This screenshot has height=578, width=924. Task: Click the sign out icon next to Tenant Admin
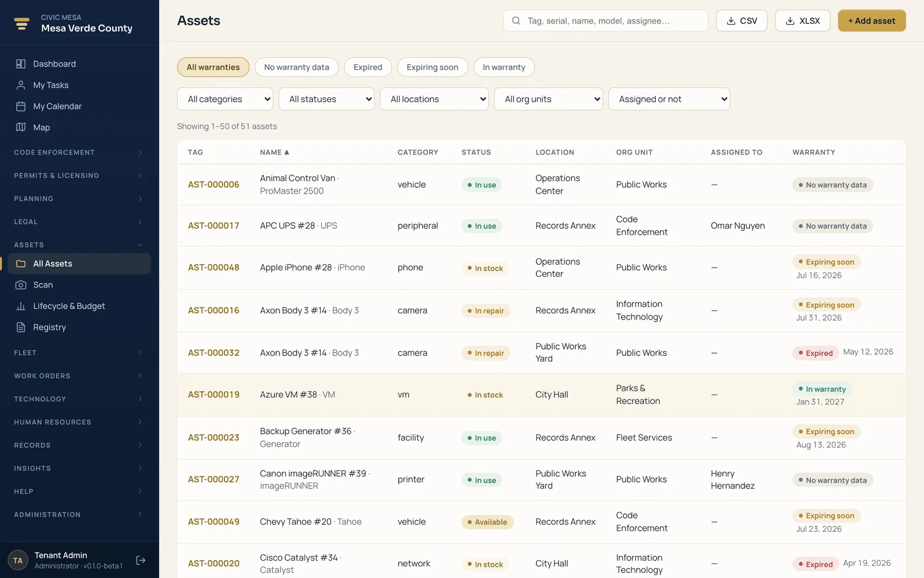(x=140, y=560)
